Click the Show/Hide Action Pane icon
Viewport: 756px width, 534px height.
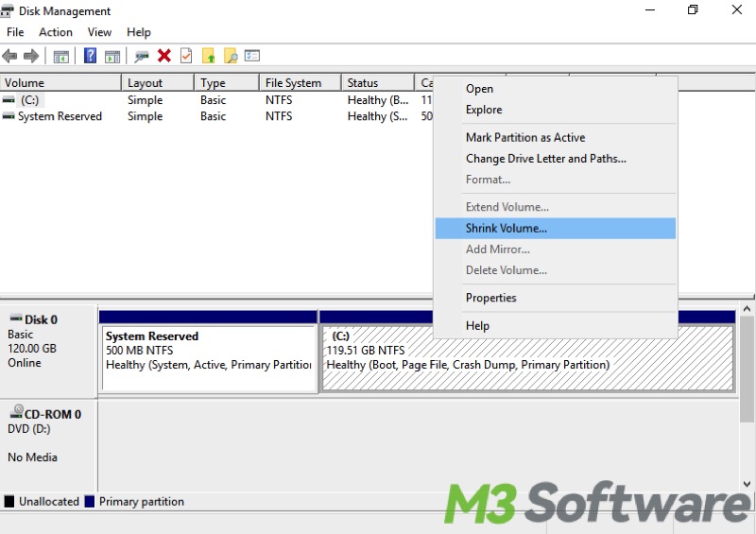pos(112,57)
